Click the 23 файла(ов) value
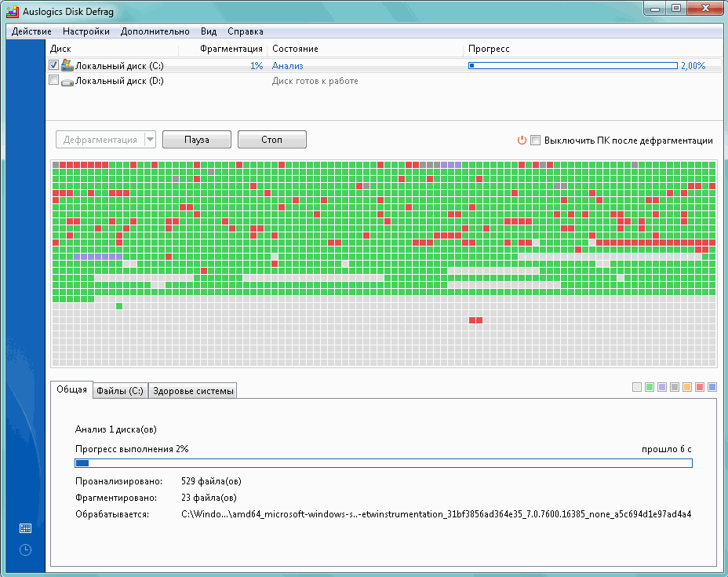728x577 pixels. (209, 498)
